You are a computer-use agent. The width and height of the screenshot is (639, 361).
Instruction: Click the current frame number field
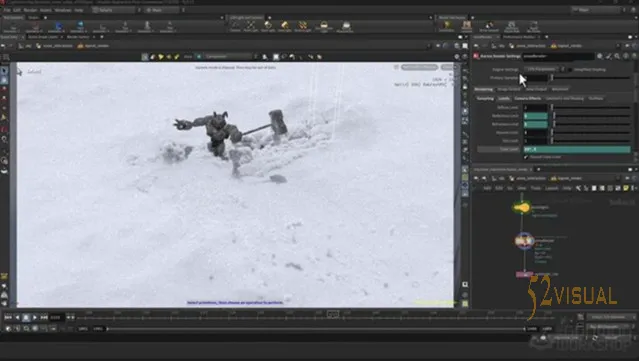pos(56,317)
